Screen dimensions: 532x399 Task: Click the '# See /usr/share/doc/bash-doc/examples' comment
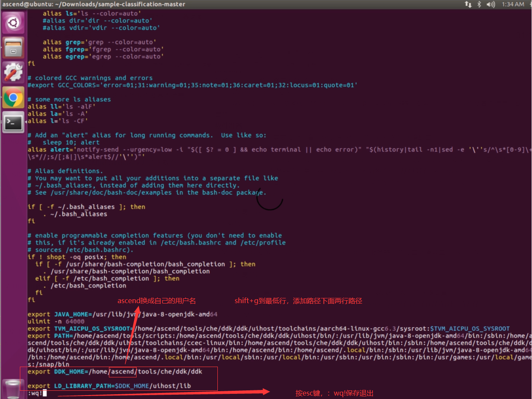147,193
